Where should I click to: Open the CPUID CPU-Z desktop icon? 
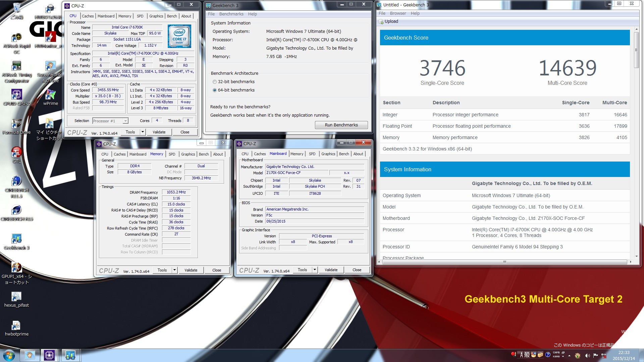tap(16, 97)
